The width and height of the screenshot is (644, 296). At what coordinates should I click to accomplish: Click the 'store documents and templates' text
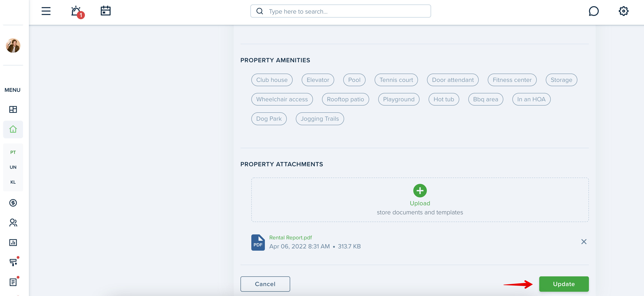coord(420,212)
